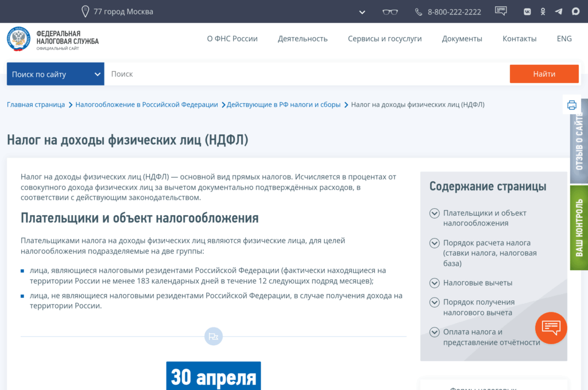Viewport: 588px width, 390px height.
Task: Open Действующие в РФ налоги и сборы breadcrumb
Action: click(x=284, y=104)
